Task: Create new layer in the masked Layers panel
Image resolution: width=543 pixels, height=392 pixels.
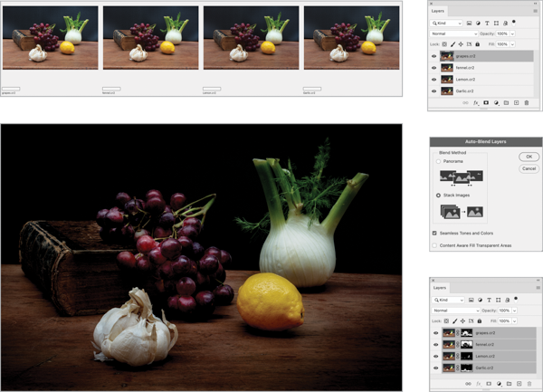Action: point(519,384)
